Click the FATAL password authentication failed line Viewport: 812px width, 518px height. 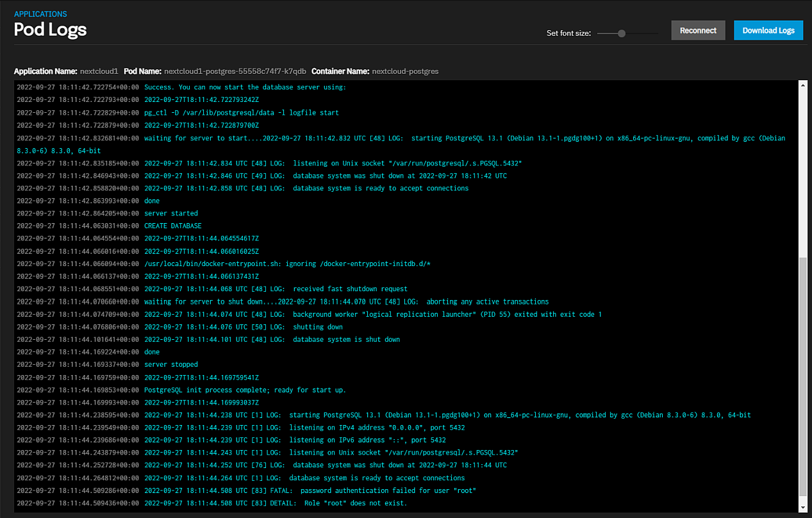[x=310, y=490]
